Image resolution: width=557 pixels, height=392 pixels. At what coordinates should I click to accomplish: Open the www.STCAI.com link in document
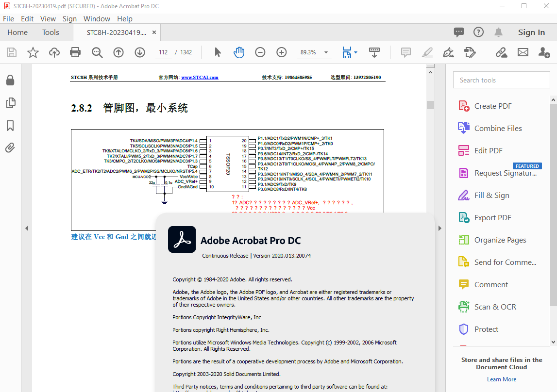pos(200,77)
